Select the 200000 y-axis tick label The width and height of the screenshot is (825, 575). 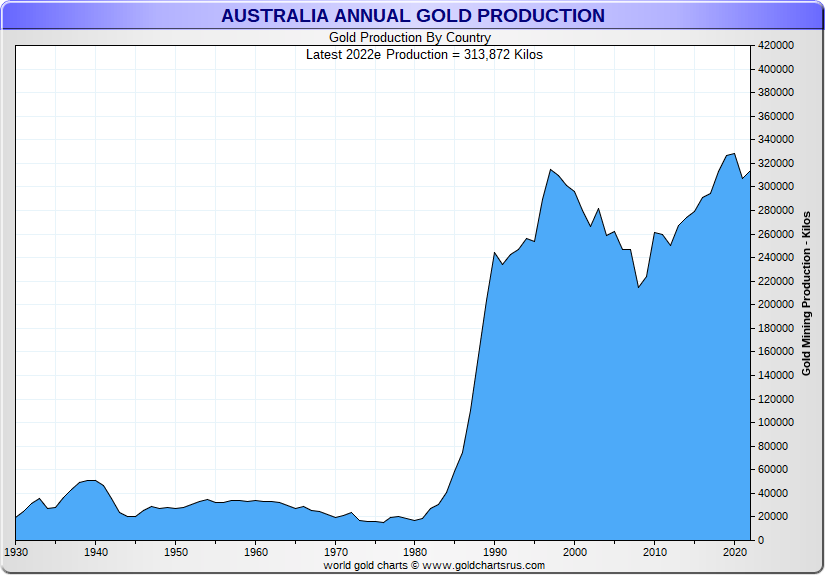coord(776,305)
